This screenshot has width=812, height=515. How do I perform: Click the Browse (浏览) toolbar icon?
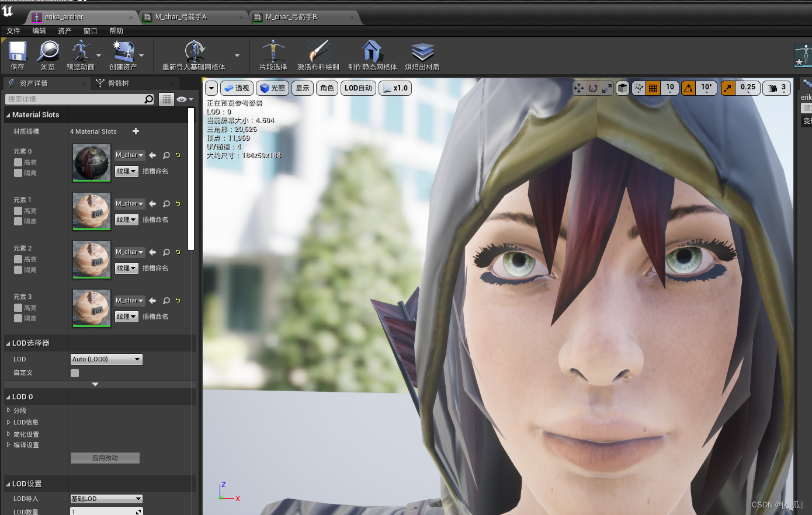pyautogui.click(x=48, y=51)
